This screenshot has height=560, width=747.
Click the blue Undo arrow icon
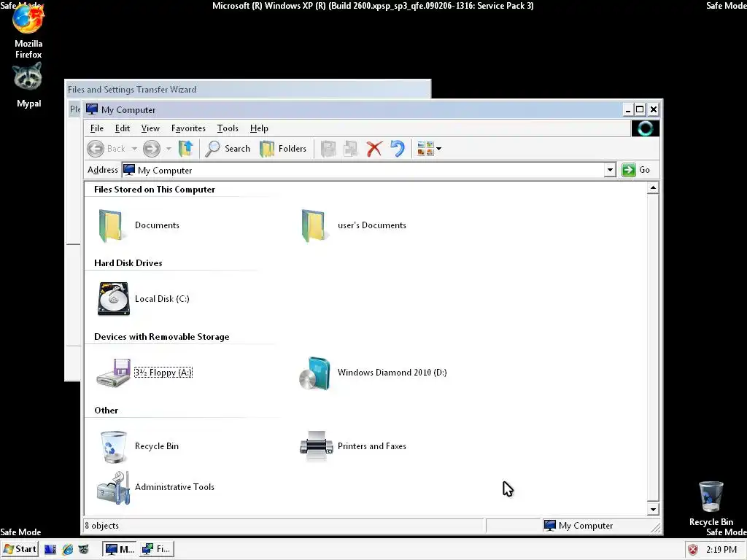[397, 149]
